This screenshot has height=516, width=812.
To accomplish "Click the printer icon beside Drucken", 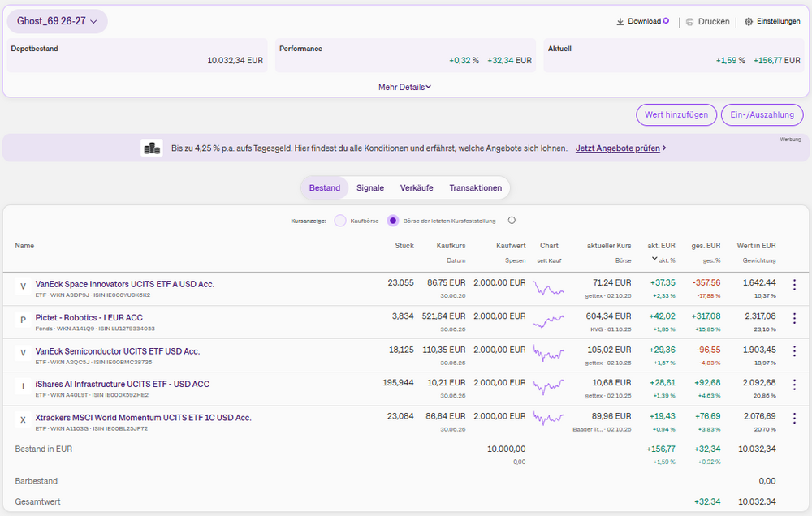I will [x=689, y=22].
